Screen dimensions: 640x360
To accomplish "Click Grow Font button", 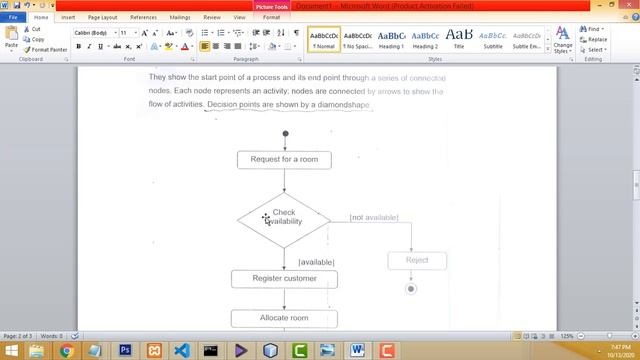I will (x=144, y=33).
